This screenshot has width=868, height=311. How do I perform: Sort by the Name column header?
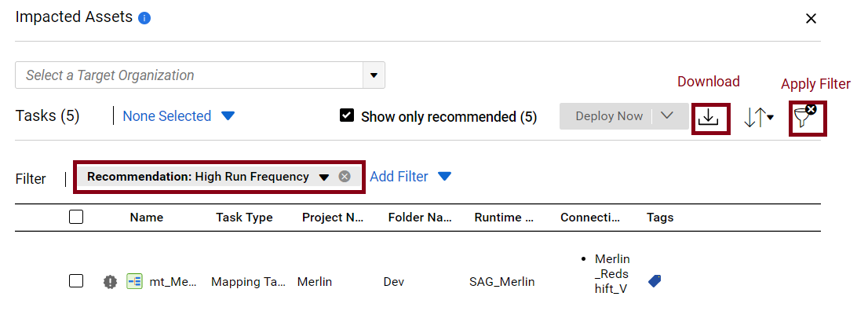(147, 218)
